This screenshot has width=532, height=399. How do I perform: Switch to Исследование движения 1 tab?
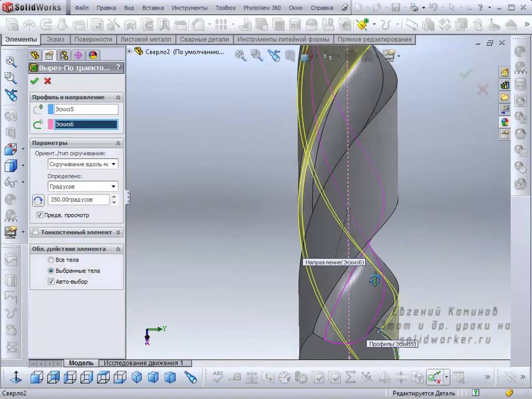coord(143,363)
